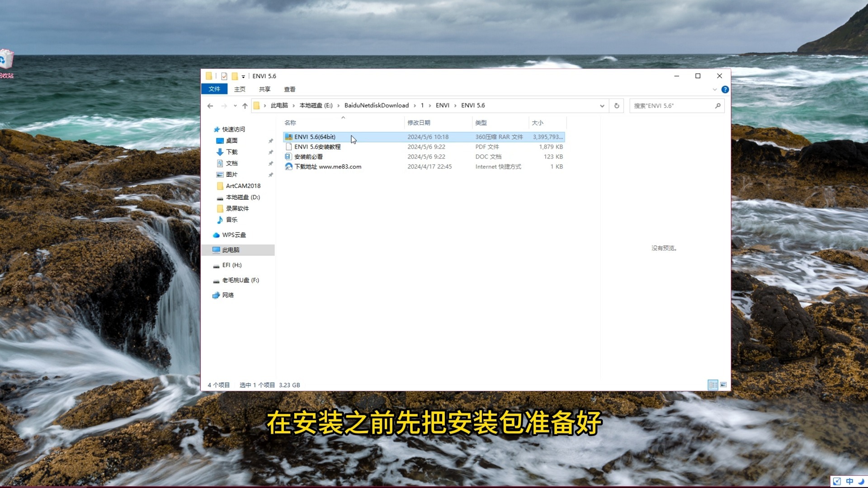Image resolution: width=868 pixels, height=488 pixels.
Task: Switch to the 查看 ribbon tab
Action: point(289,89)
